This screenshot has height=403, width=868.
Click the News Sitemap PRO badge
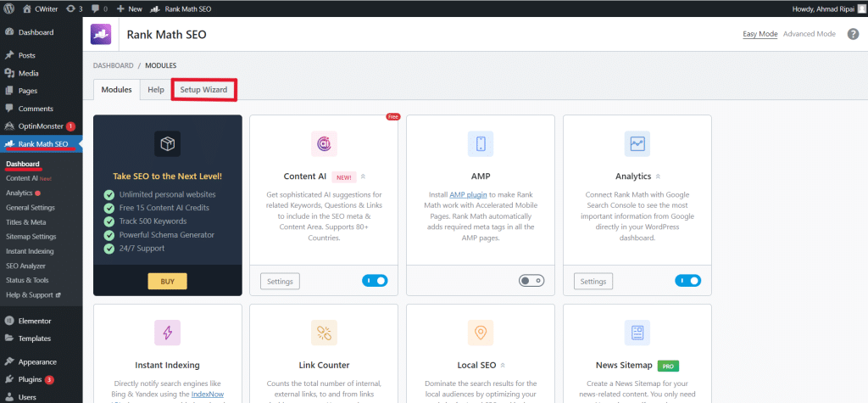pos(668,366)
